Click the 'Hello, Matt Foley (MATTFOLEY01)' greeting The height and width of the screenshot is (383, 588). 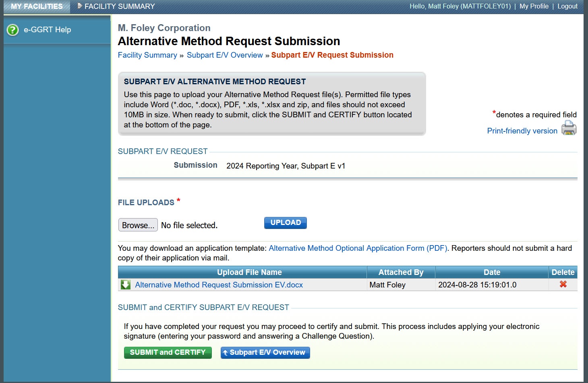[460, 6]
